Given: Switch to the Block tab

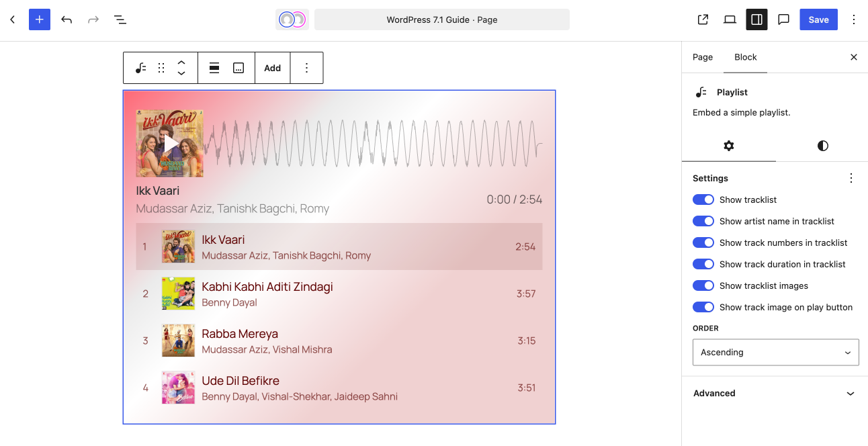Looking at the screenshot, I should (x=746, y=57).
